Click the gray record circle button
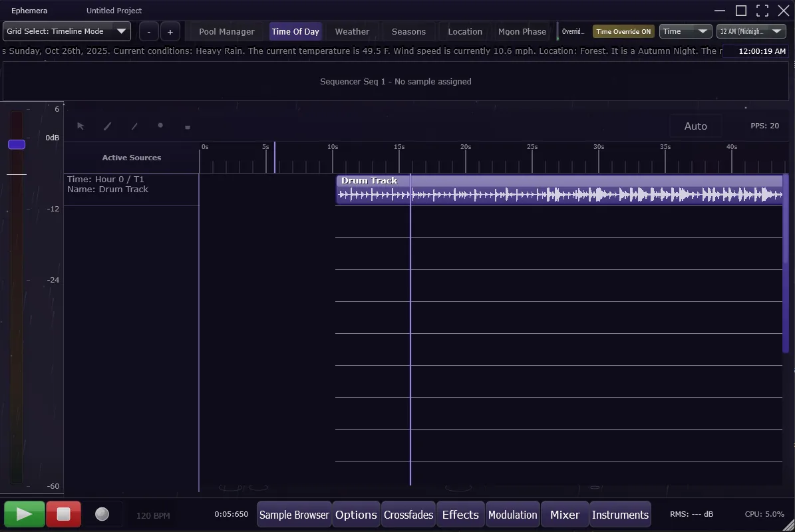The width and height of the screenshot is (795, 532). (102, 514)
